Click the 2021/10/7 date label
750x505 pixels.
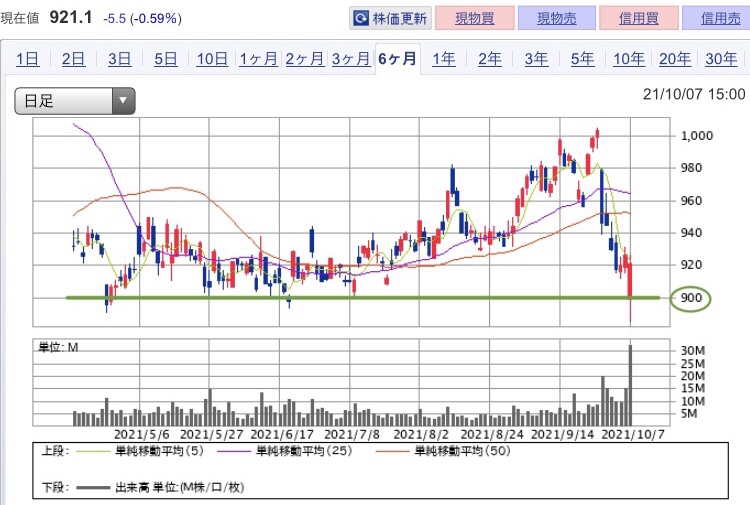coord(633,435)
